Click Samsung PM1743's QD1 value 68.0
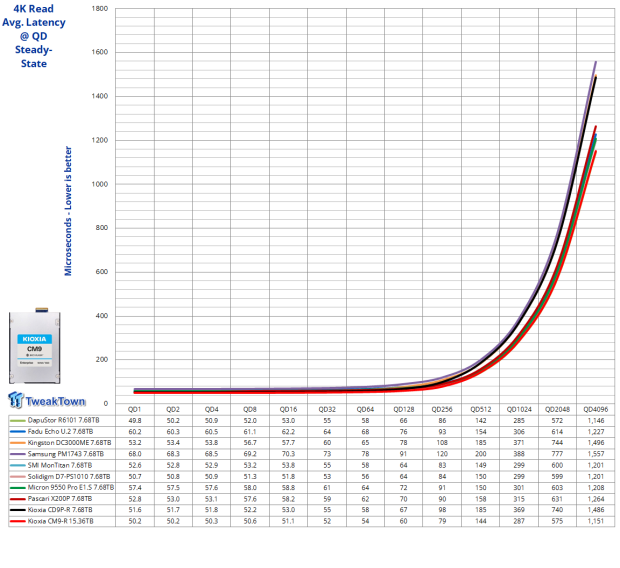Viewport: 620px width, 568px height. [135, 454]
